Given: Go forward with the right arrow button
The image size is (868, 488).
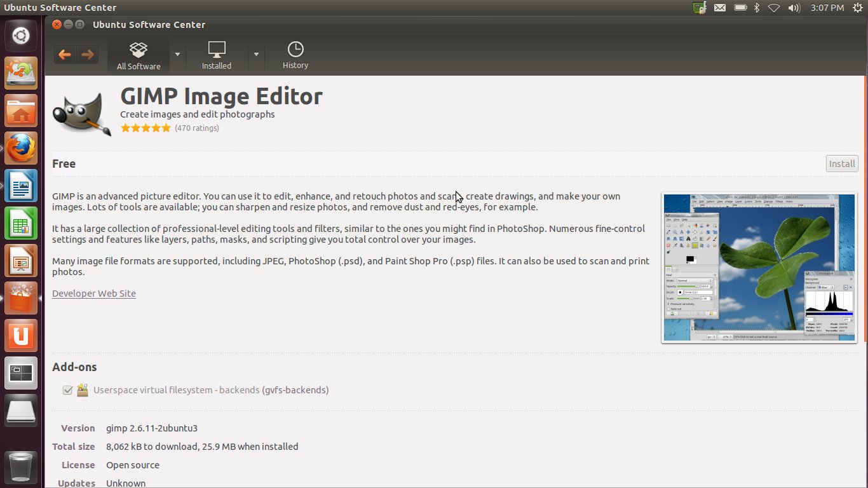Looking at the screenshot, I should pos(88,55).
